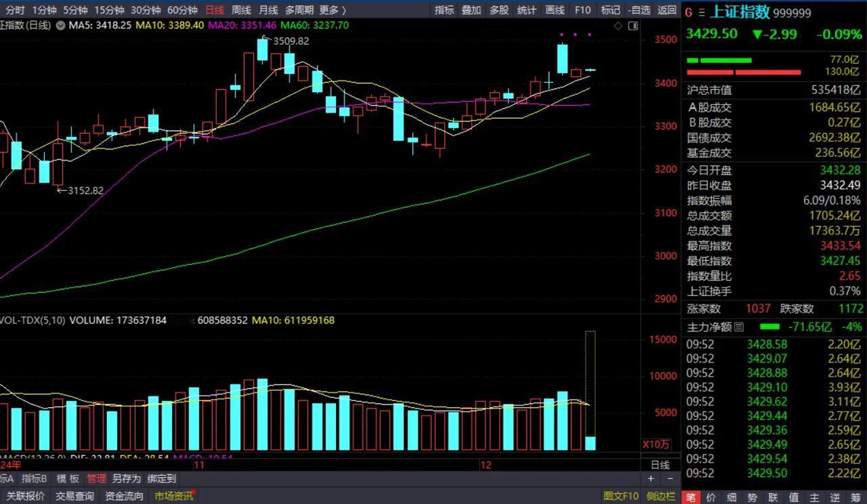Switch to 1分钟 period
This screenshot has height=504, width=867.
click(x=44, y=9)
